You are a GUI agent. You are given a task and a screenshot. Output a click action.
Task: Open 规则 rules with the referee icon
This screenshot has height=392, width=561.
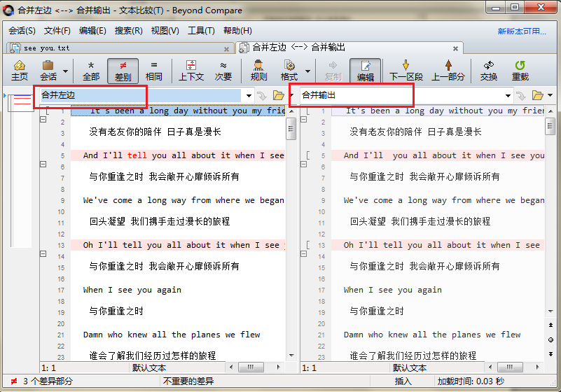258,71
